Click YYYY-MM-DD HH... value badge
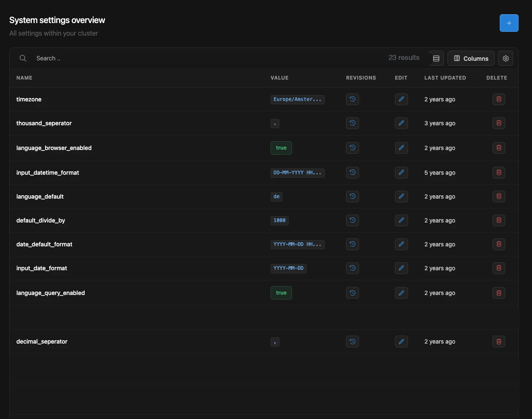Screen dimensions: 532x419 tap(297, 244)
